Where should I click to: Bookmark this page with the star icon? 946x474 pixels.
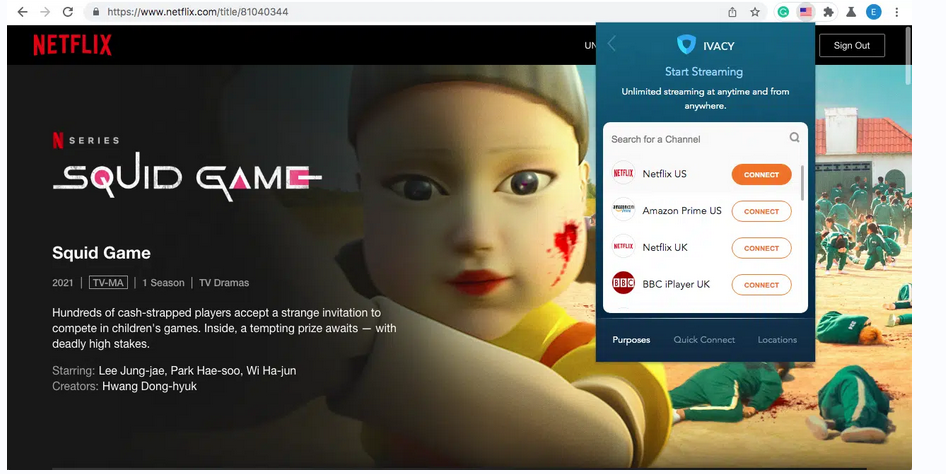coord(755,12)
